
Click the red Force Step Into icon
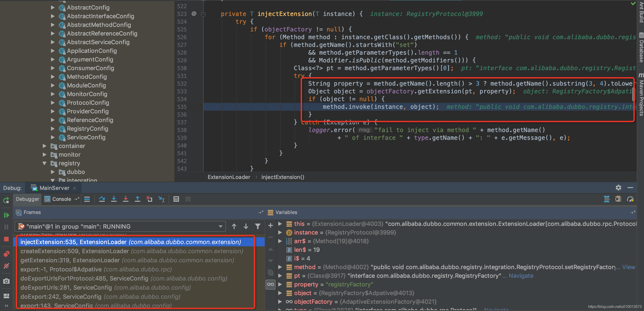(x=125, y=199)
